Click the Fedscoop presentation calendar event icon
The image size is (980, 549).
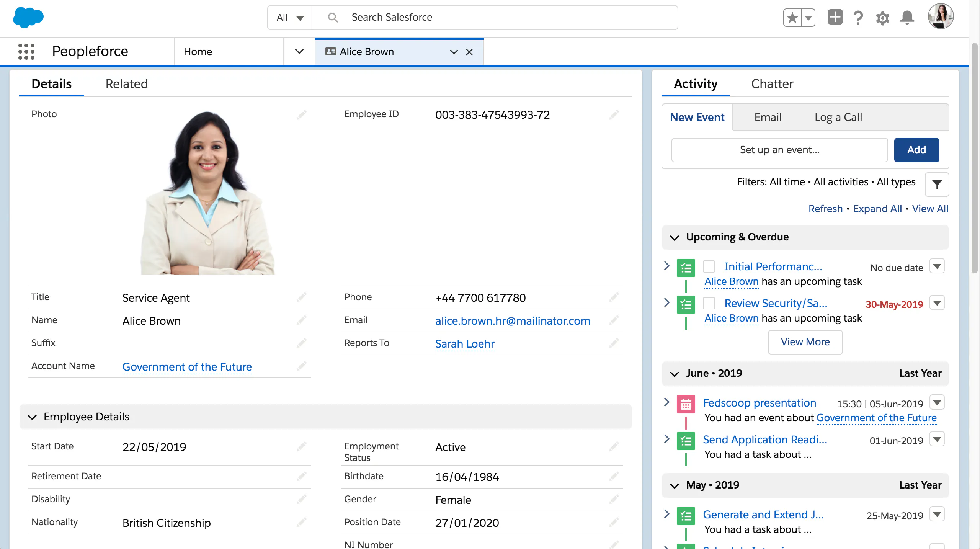point(686,404)
